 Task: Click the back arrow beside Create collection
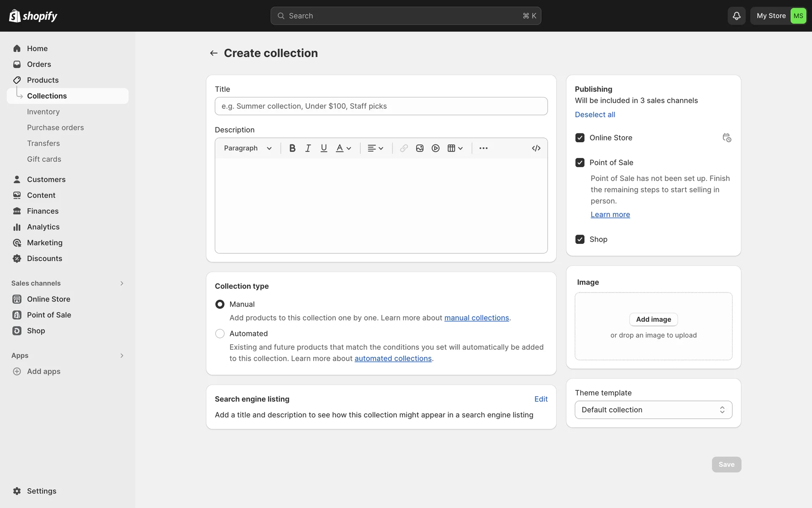(x=214, y=53)
